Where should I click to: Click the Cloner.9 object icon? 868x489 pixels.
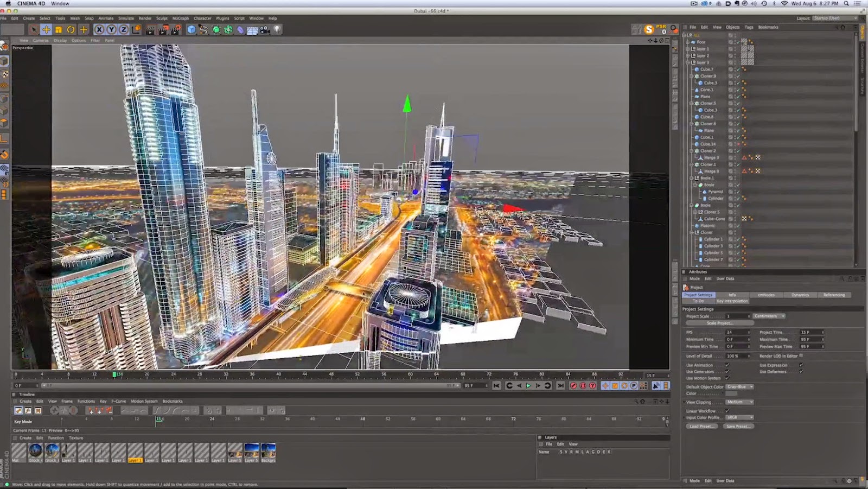(697, 76)
